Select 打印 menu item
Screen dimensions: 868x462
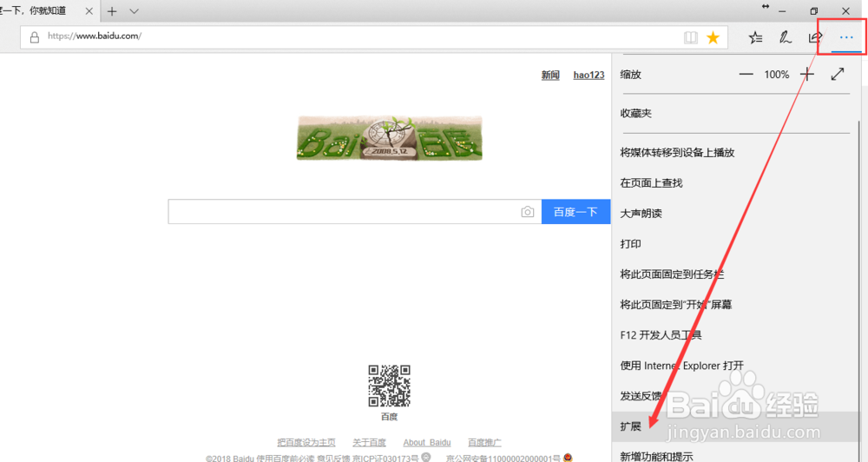point(736,244)
